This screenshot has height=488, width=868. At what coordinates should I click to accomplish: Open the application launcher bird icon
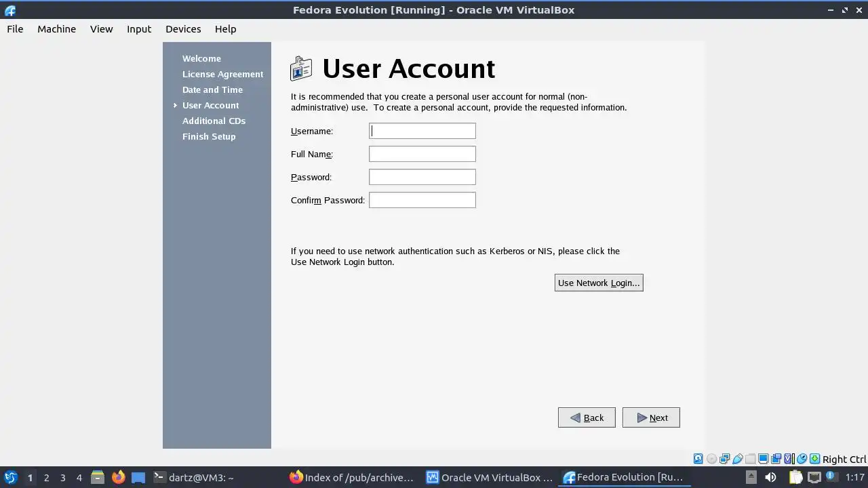(x=10, y=477)
